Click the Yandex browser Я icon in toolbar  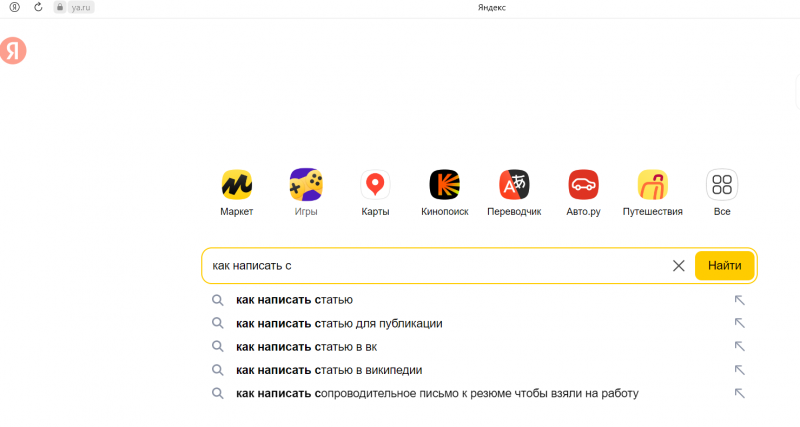[15, 7]
